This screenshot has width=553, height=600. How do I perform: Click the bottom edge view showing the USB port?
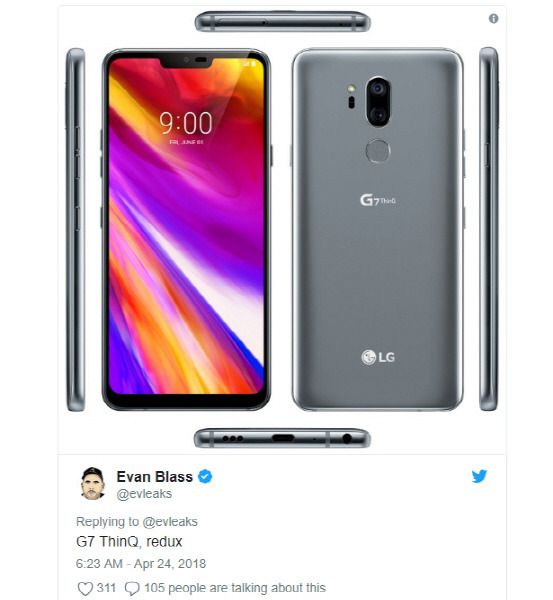282,438
